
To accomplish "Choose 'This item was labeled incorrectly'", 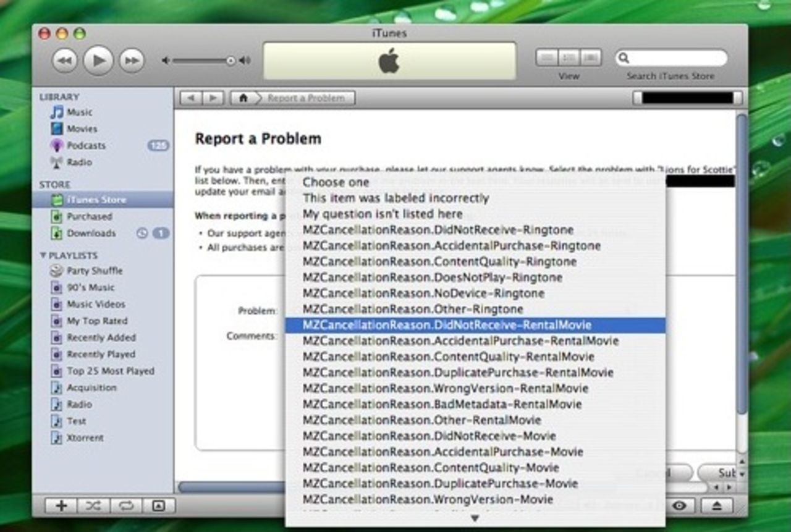I will point(395,198).
